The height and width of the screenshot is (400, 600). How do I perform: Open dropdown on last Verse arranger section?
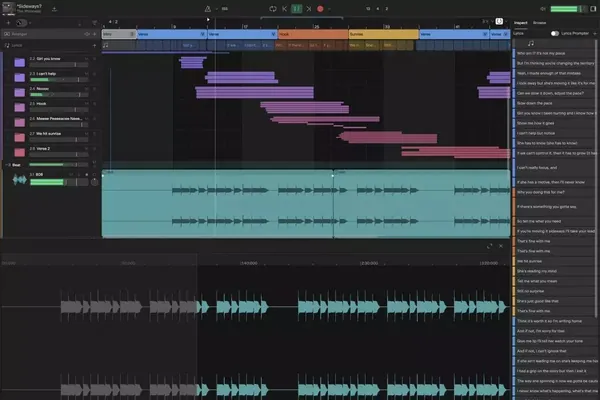[x=506, y=34]
